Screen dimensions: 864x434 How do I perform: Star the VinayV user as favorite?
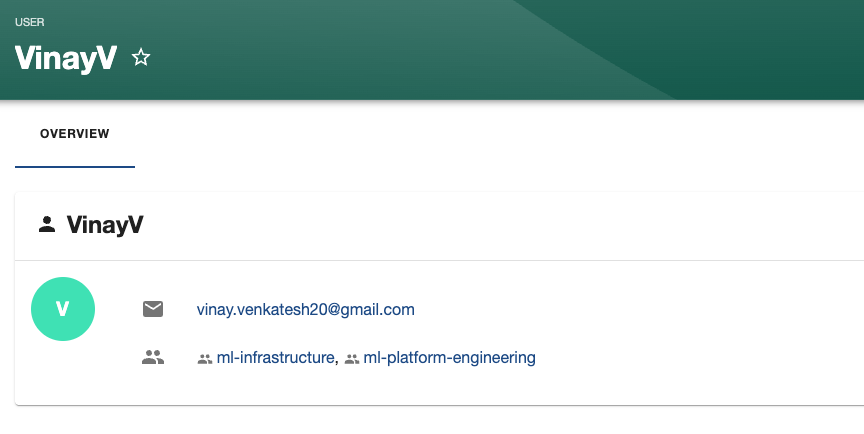point(141,58)
